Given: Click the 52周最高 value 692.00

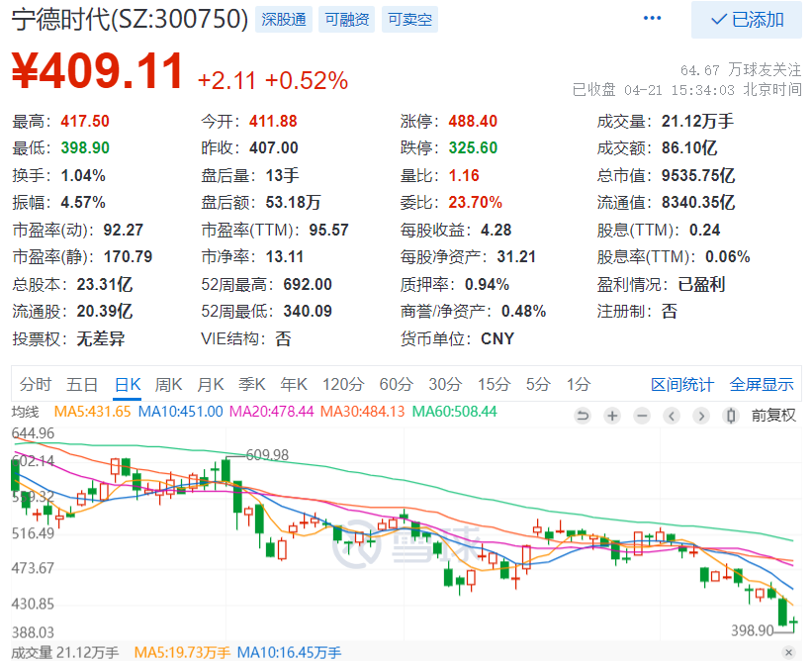Looking at the screenshot, I should coord(308,284).
